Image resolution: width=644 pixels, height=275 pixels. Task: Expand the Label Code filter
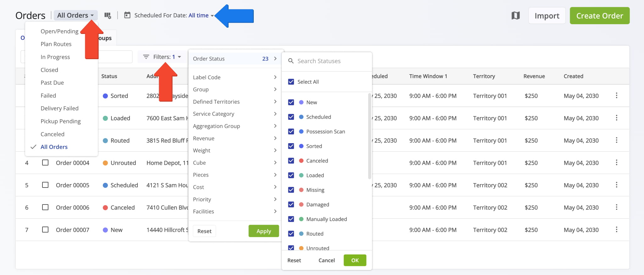(x=235, y=77)
